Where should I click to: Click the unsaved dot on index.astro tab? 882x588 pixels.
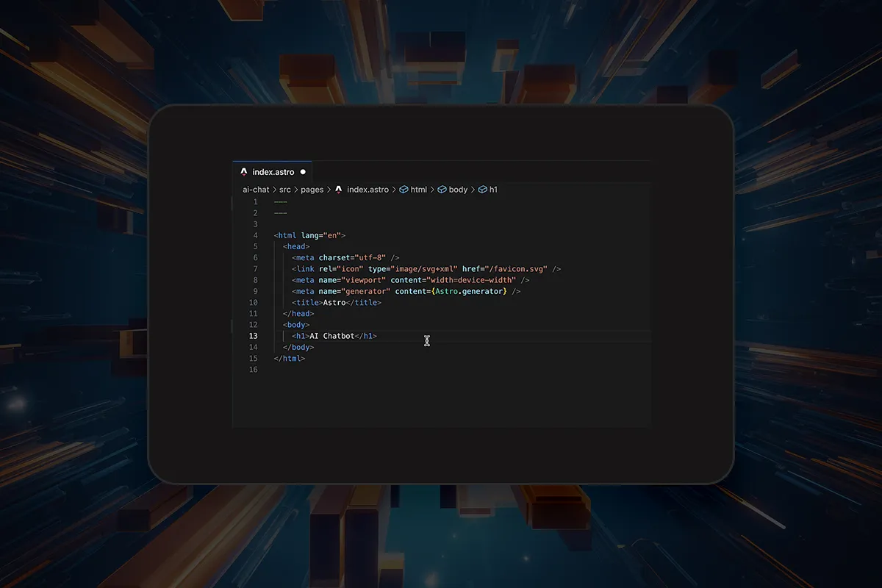point(302,172)
